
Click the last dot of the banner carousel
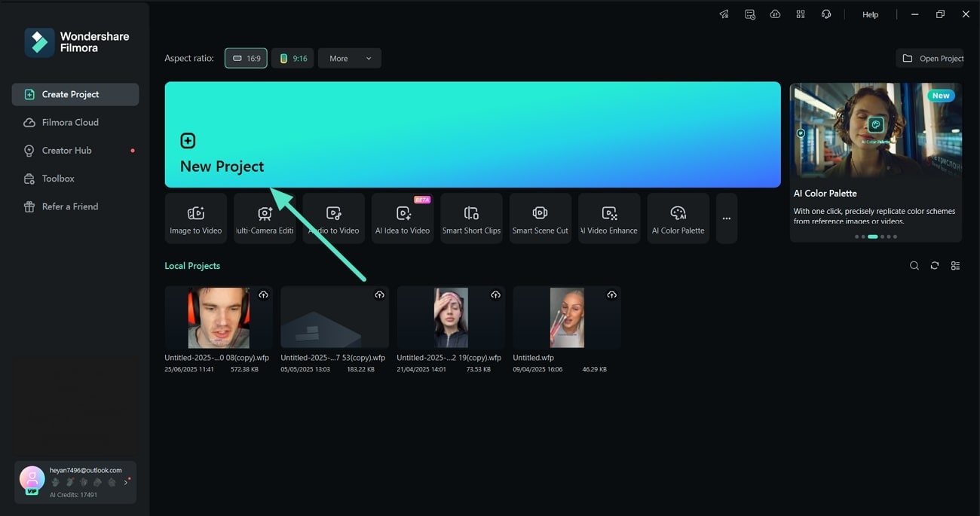pyautogui.click(x=895, y=237)
